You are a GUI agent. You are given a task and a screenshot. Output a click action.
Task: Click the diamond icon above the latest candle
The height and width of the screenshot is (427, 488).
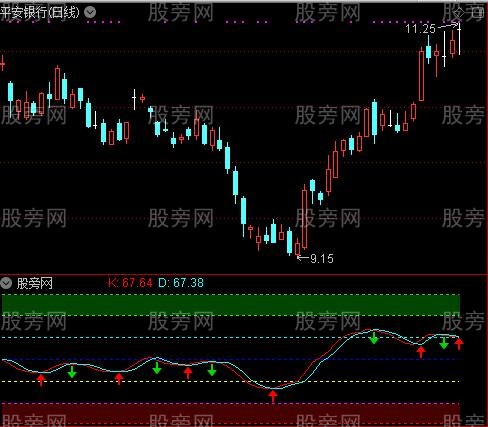(459, 13)
